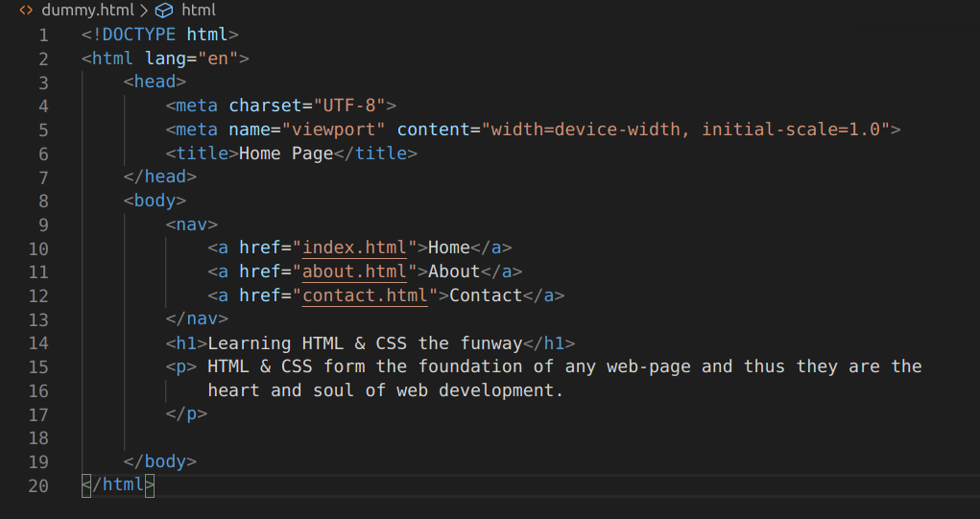Click line number 3 in gutter
The width and height of the screenshot is (980, 519).
coord(43,83)
